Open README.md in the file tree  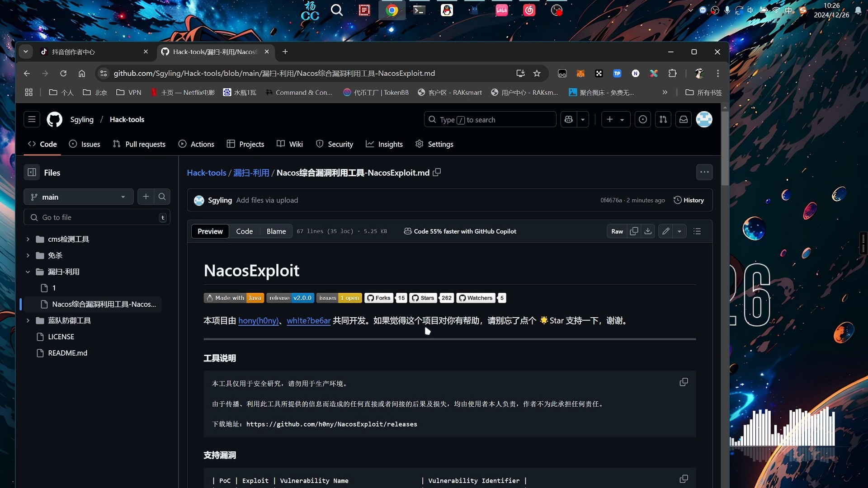pos(68,353)
